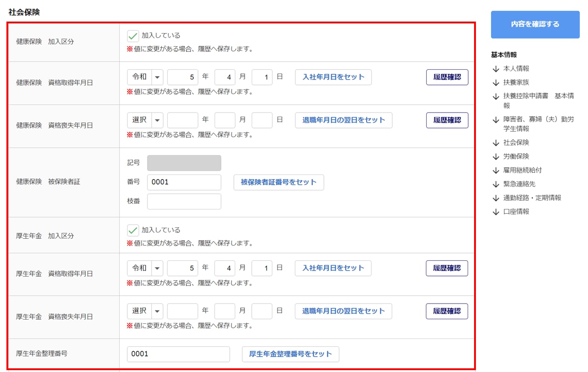Viewport: 588px width, 372px height.
Task: Click 被保険者証 枝番 input field
Action: click(184, 202)
